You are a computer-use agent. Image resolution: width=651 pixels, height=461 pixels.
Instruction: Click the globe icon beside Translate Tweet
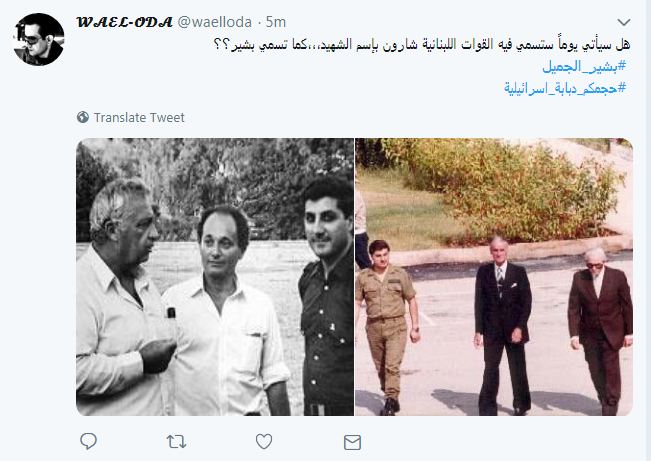83,118
